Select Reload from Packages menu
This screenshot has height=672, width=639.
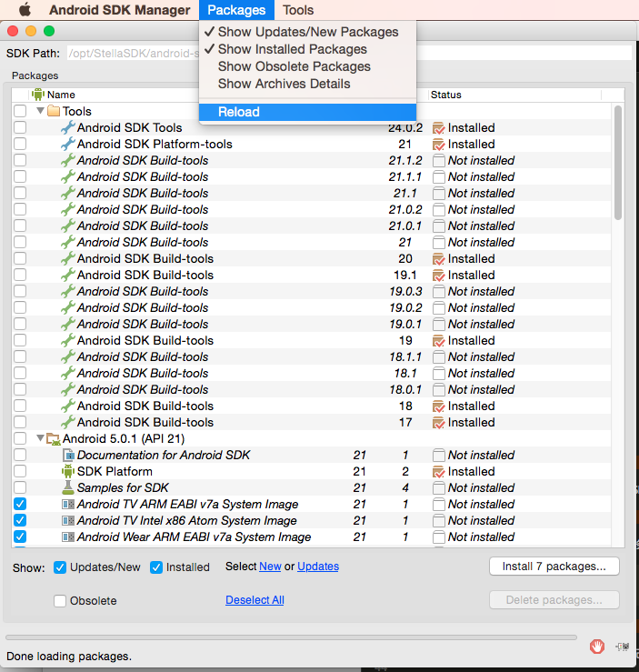click(x=307, y=112)
